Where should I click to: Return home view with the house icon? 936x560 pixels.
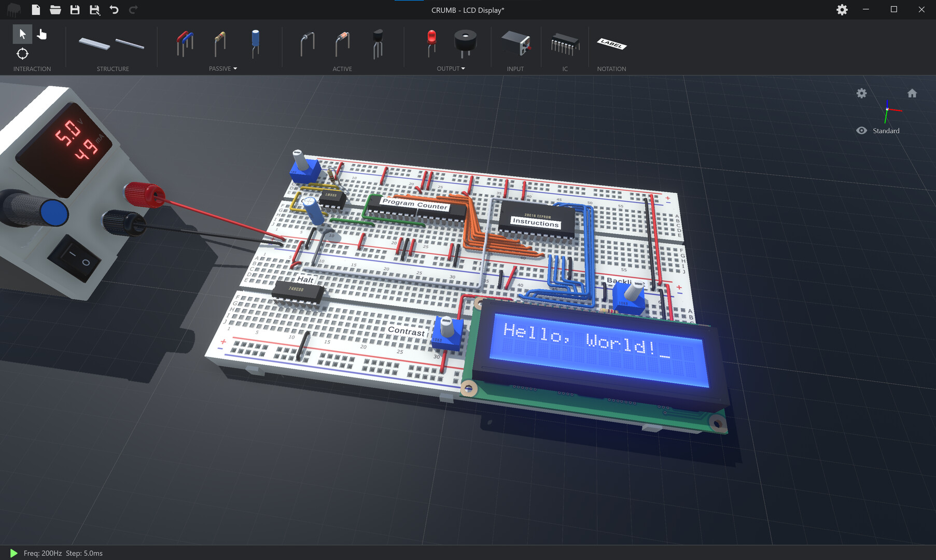coord(913,93)
